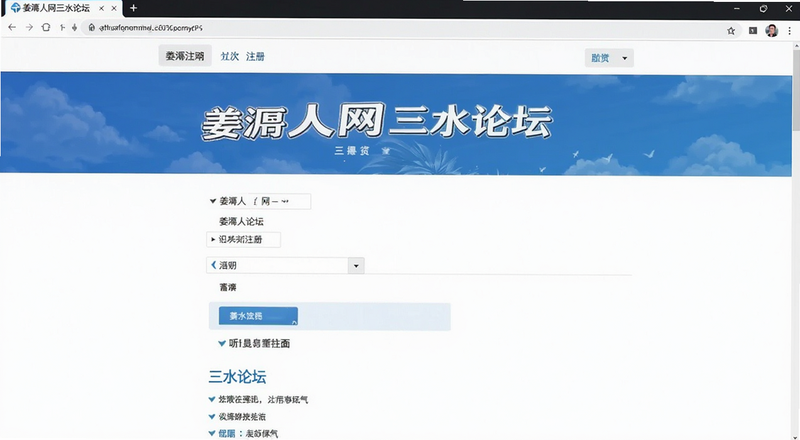This screenshot has width=800, height=440.
Task: Click the down-arrow icon beside the address bar
Action: [74, 28]
